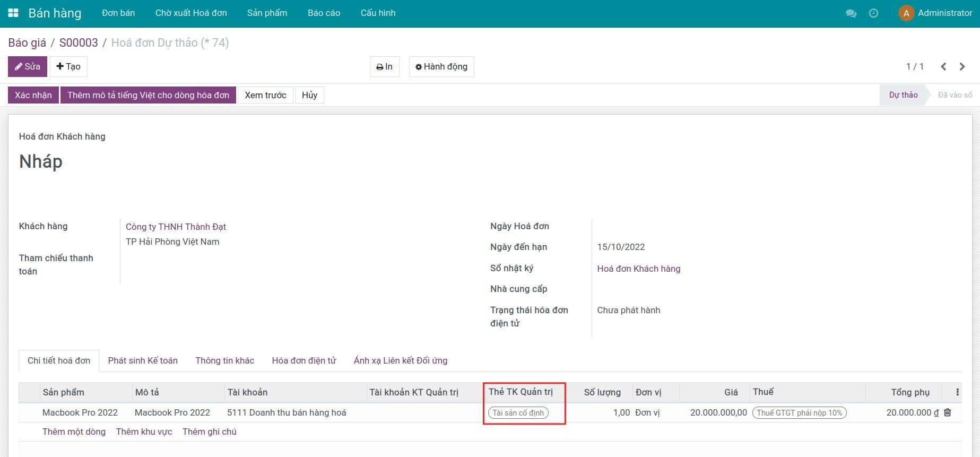Click Thêm một dòng link
Viewport: 980px width, 457px height.
pyautogui.click(x=74, y=432)
